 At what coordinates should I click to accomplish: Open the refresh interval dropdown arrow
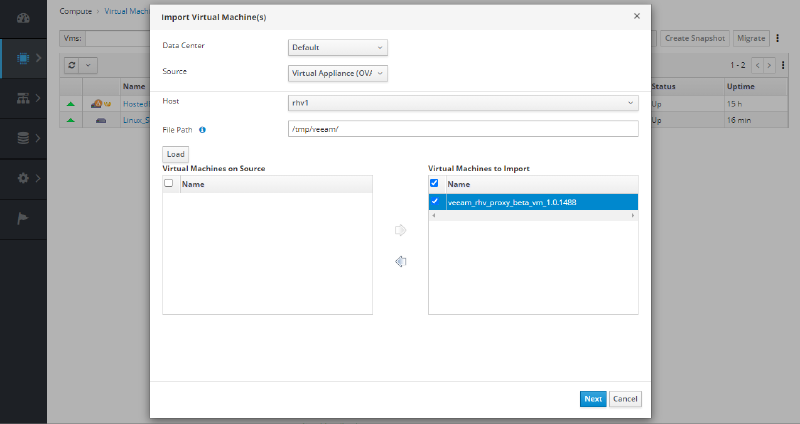point(88,65)
